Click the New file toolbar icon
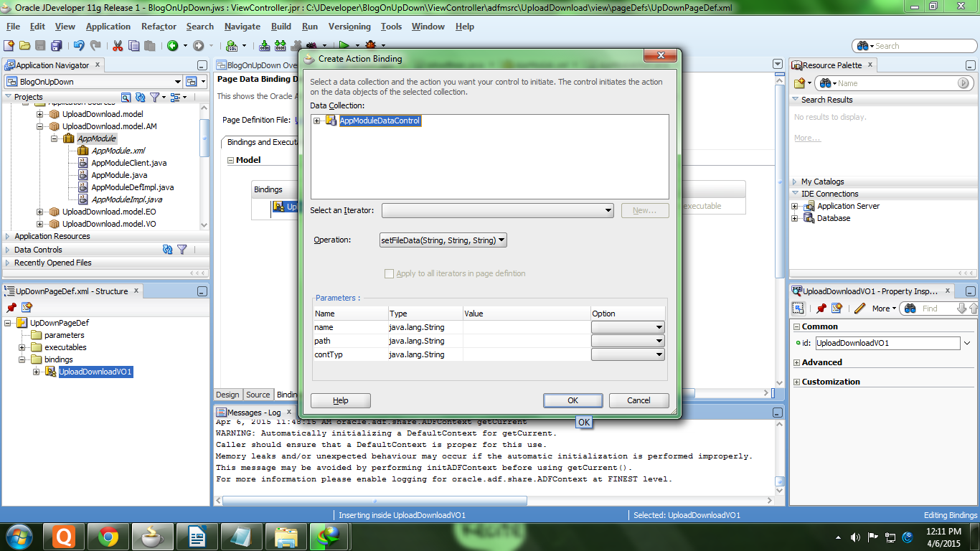 [9, 46]
